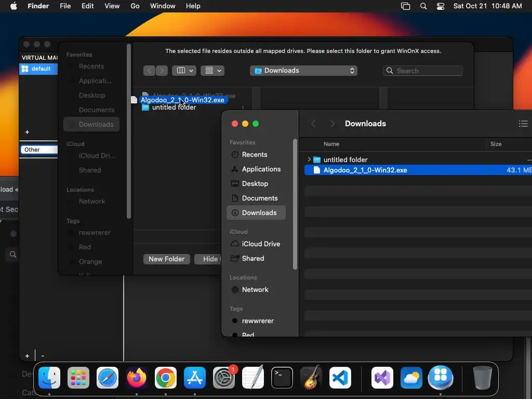Launch Safari from the Dock
Image resolution: width=532 pixels, height=399 pixels.
pyautogui.click(x=108, y=378)
